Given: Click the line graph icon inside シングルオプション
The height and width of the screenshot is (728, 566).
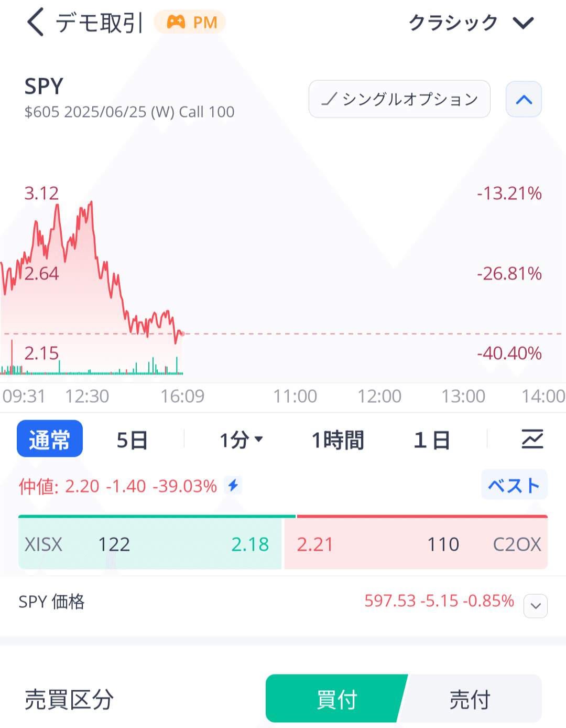Looking at the screenshot, I should coord(330,99).
